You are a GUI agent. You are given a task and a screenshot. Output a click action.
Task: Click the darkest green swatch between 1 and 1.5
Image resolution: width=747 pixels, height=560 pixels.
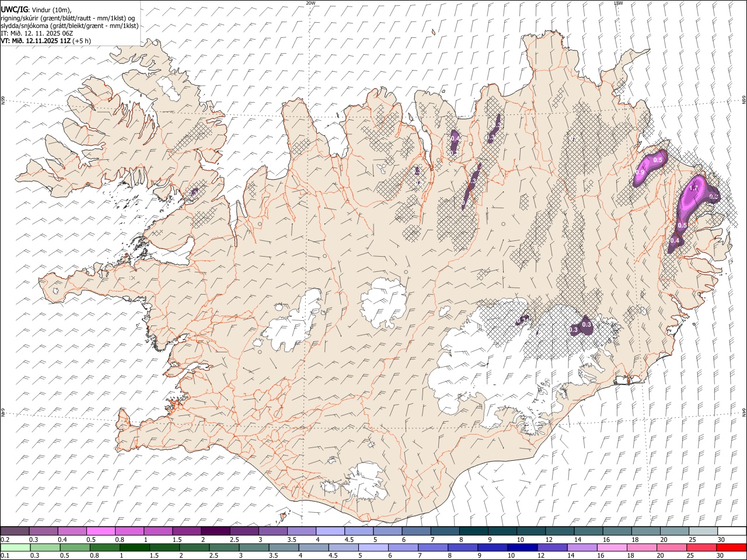[x=135, y=547]
